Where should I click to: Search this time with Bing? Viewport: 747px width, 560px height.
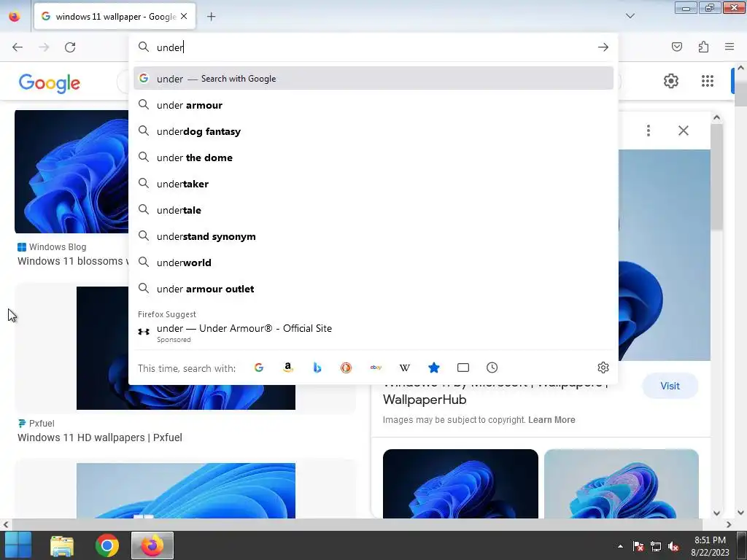(317, 367)
